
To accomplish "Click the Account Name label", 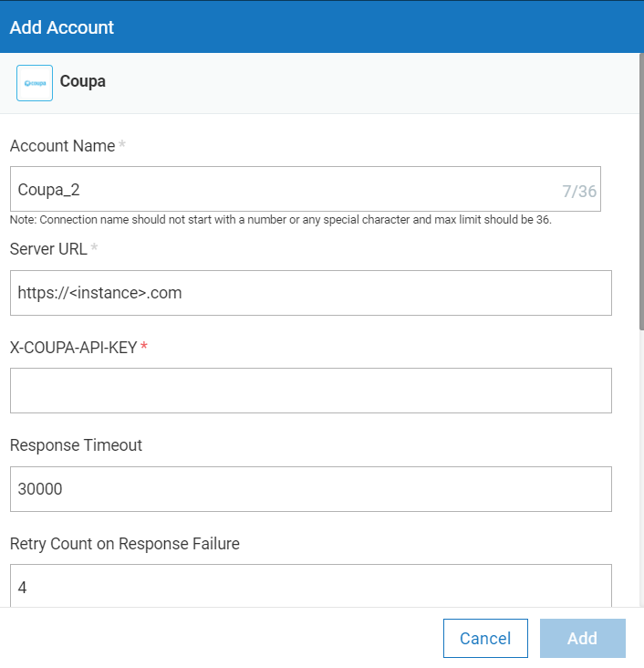I will 63,146.
